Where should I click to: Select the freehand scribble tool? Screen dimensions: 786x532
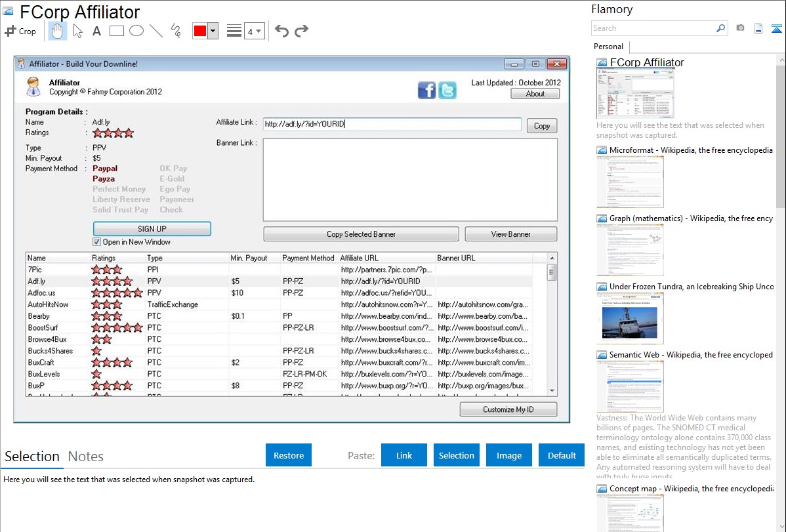click(x=176, y=31)
